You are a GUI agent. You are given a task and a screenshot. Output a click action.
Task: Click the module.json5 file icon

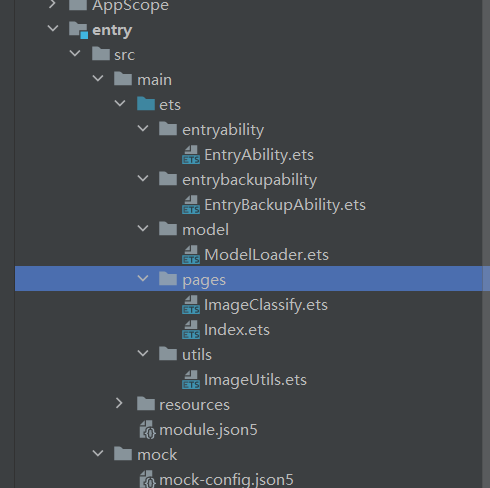pos(147,430)
